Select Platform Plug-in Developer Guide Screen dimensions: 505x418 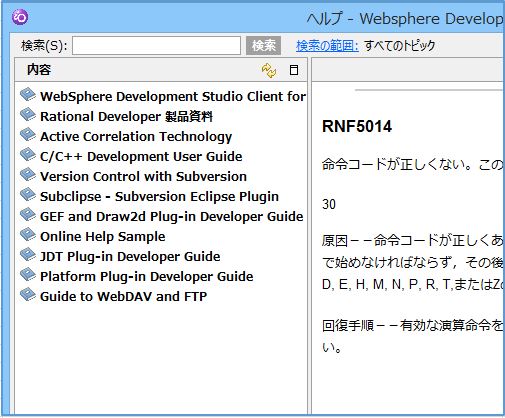pos(147,277)
